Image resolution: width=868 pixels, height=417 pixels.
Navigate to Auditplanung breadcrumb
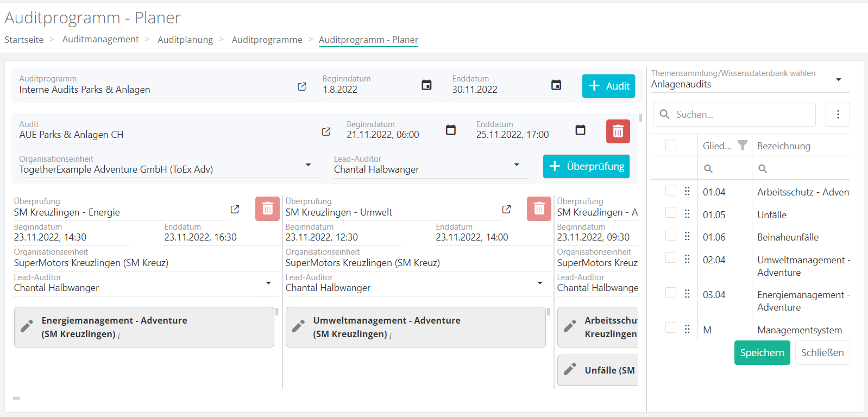[x=185, y=40]
